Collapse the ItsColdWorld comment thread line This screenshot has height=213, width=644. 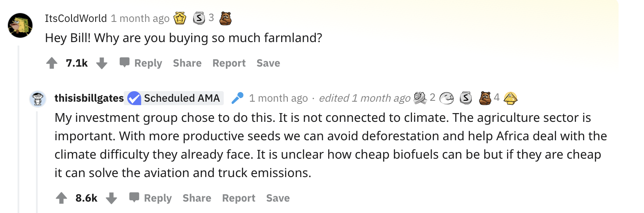pos(18,127)
